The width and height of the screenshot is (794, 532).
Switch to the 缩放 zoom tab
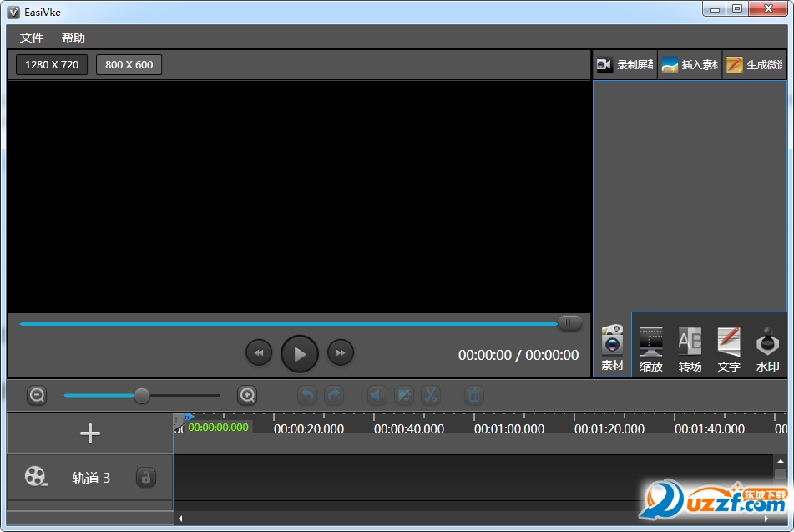[x=651, y=349]
